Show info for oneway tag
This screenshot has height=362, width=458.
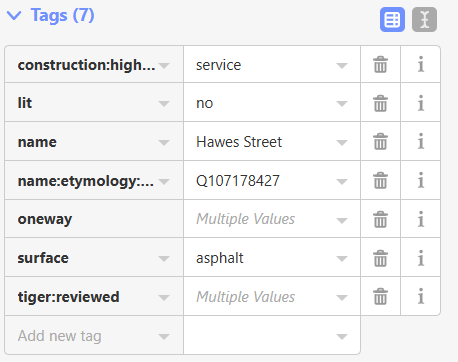pyautogui.click(x=421, y=219)
